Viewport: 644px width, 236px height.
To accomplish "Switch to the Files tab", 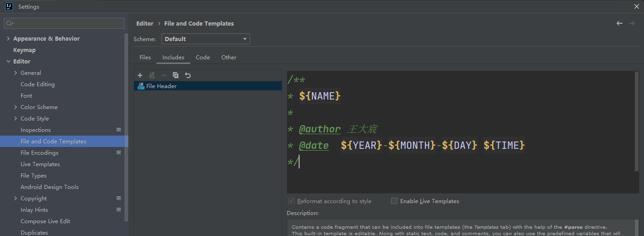I will click(145, 58).
